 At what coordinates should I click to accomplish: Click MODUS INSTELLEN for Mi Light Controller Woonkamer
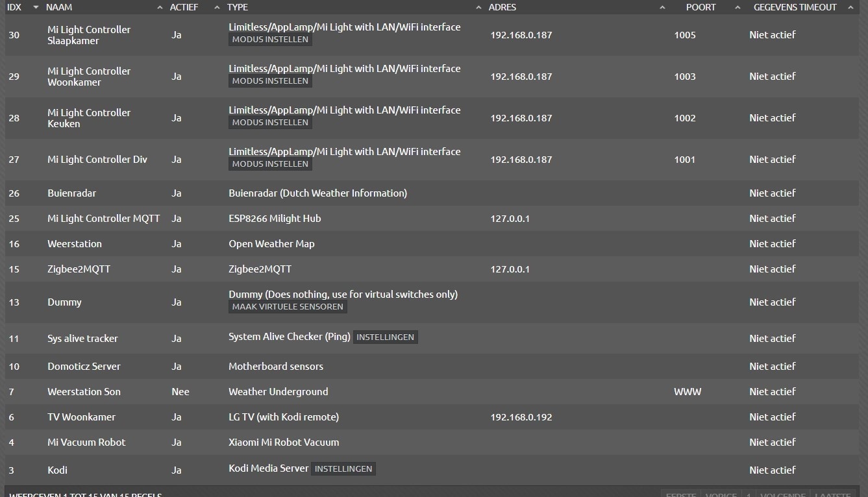point(270,81)
